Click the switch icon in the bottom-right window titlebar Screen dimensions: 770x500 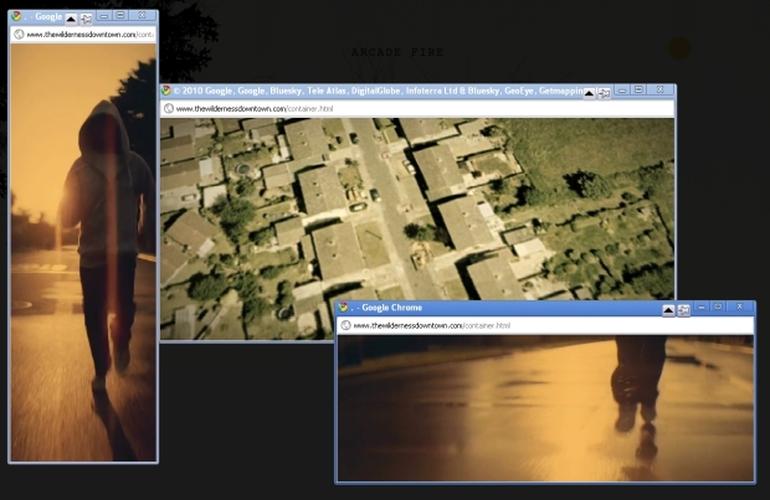[x=683, y=310]
